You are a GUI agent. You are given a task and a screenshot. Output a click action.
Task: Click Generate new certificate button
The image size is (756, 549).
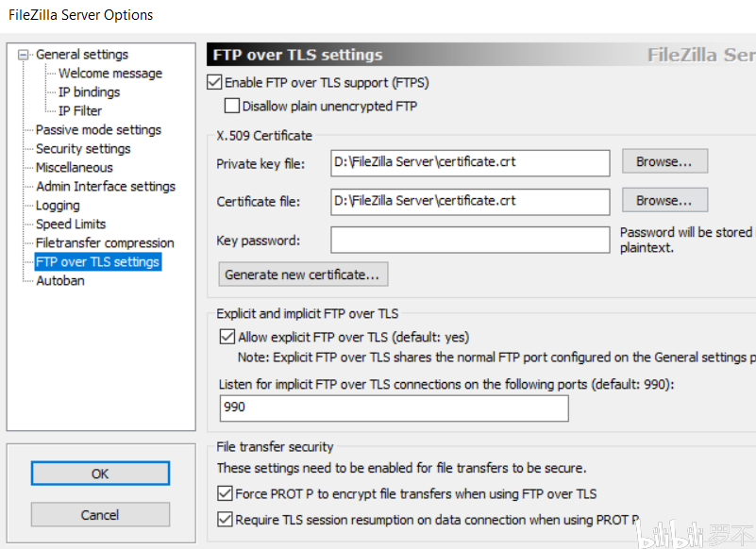tap(303, 274)
